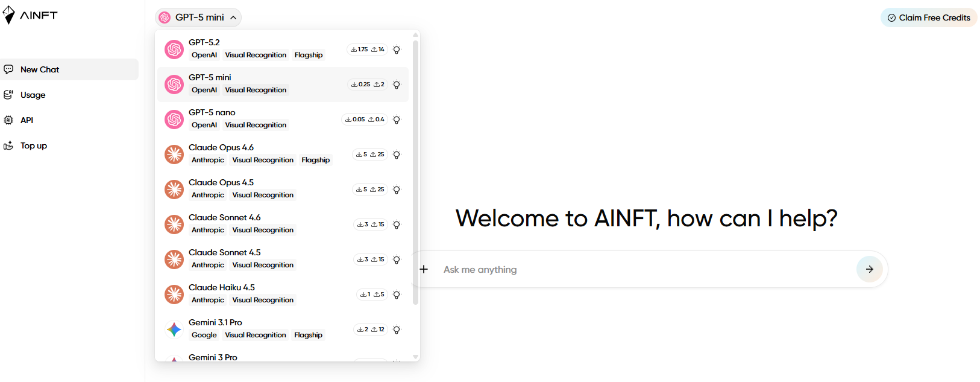The width and height of the screenshot is (980, 382).
Task: Click the Claim Free Credits button
Action: (x=929, y=18)
